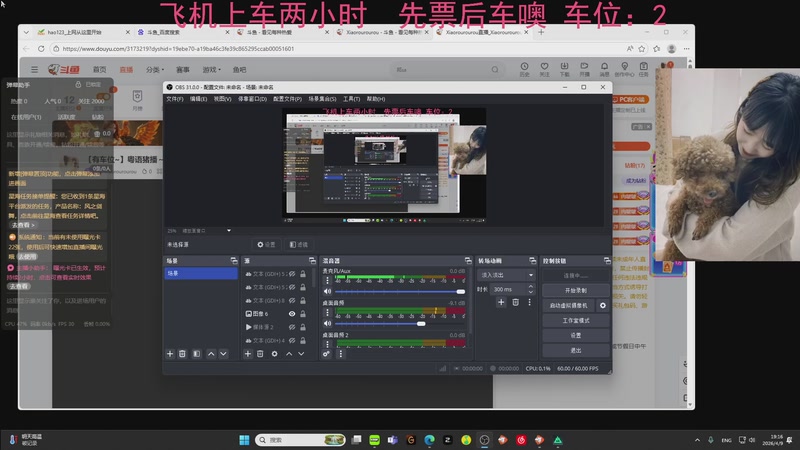Delete the selected scene with the trash icon
This screenshot has width=800, height=450.
182,354
